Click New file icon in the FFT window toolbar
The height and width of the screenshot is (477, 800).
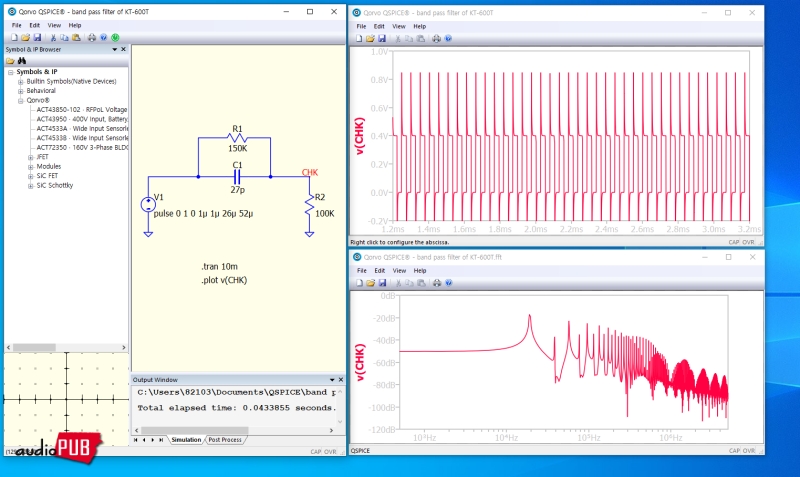(x=359, y=283)
